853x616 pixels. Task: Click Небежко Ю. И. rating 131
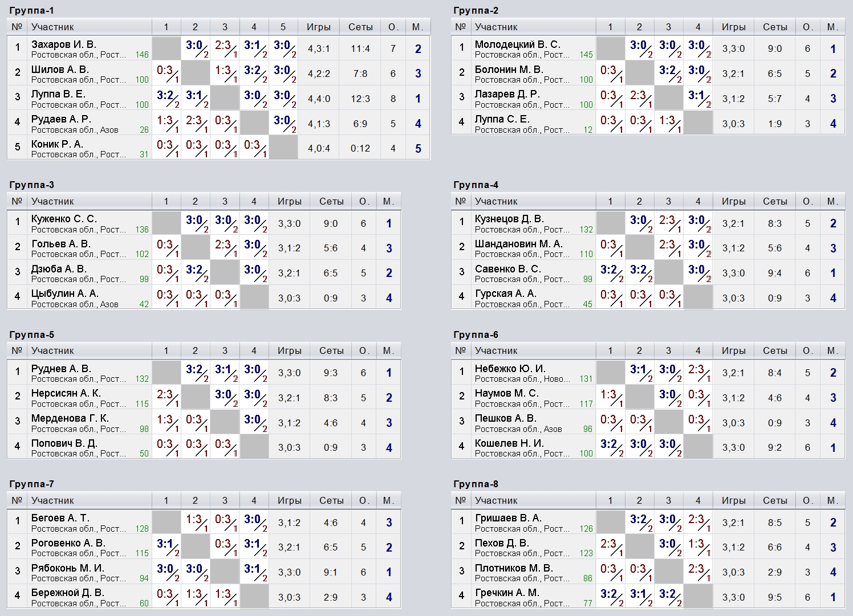[x=586, y=379]
